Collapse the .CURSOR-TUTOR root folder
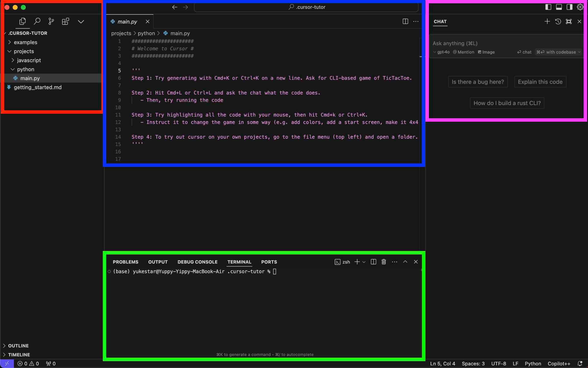588x368 pixels. click(x=27, y=33)
